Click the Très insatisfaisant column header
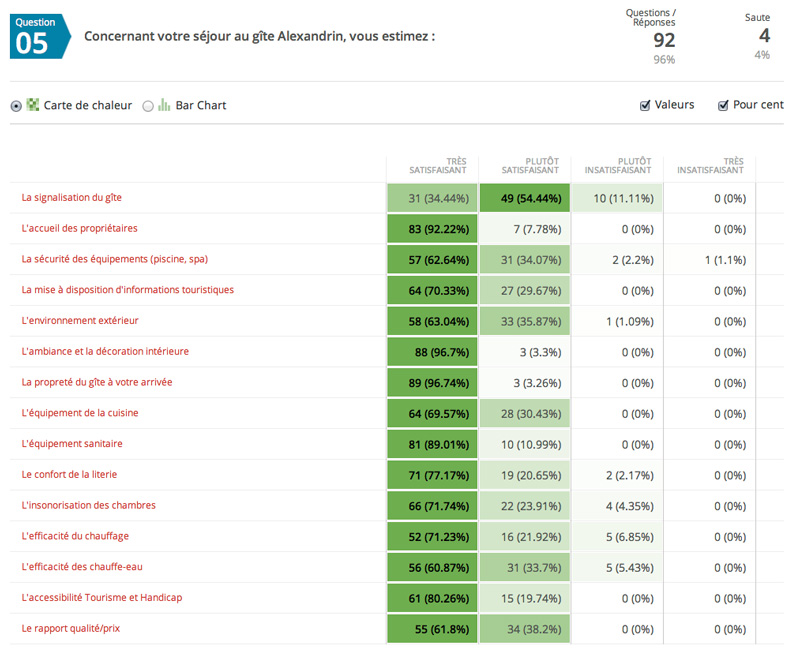 [710, 166]
